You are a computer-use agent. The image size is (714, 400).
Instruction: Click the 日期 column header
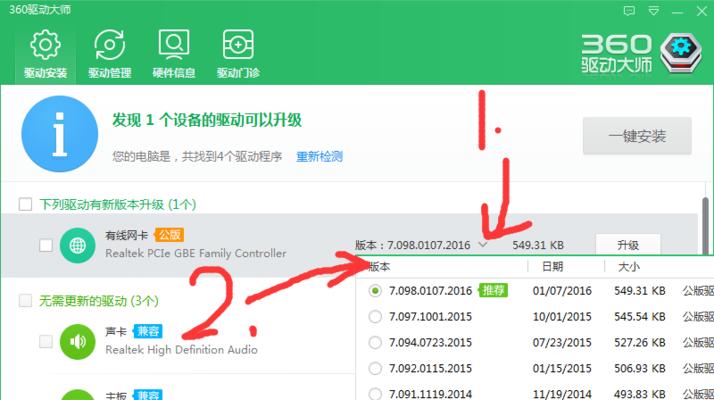coord(552,267)
